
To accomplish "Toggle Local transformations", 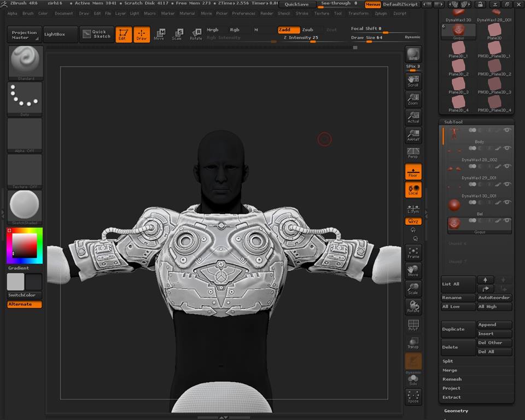I will click(413, 190).
